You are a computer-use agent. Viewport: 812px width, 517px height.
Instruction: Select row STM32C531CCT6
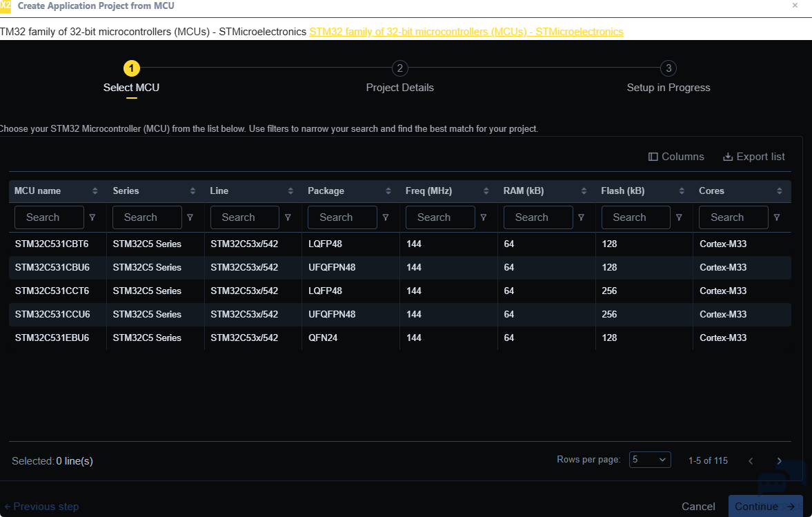399,291
